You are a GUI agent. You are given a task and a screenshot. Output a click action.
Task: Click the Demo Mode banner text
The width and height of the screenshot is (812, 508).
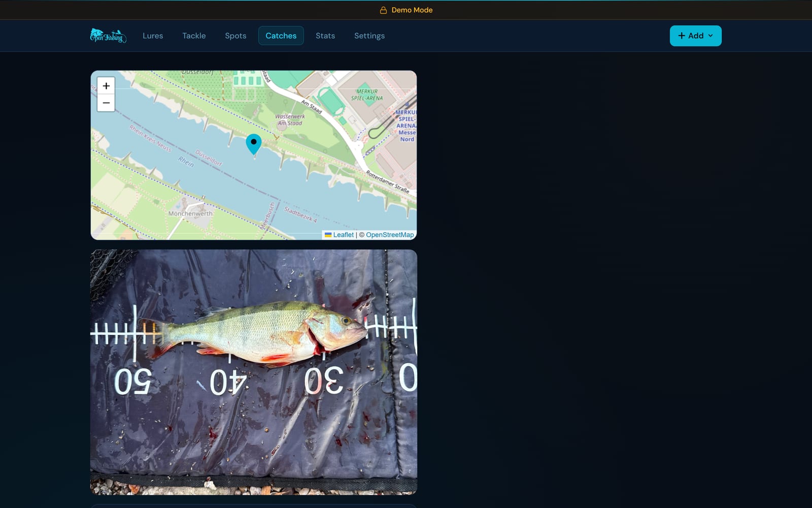tap(412, 10)
